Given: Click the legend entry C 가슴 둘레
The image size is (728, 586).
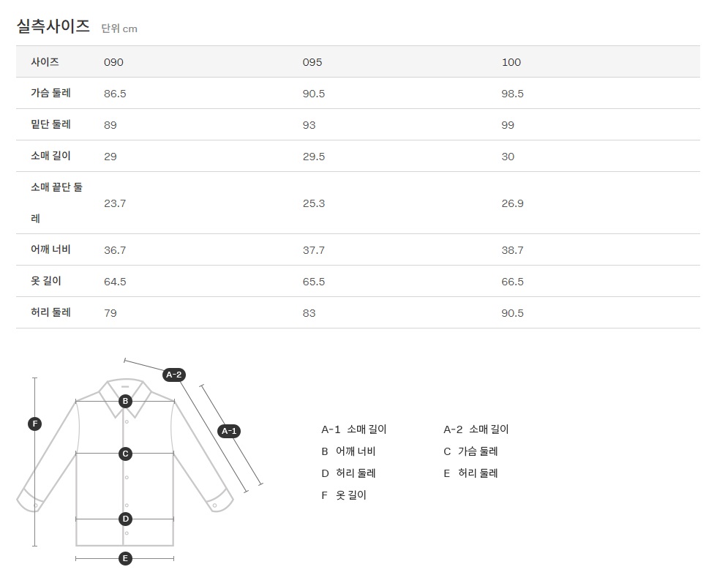Looking at the screenshot, I should tap(470, 451).
